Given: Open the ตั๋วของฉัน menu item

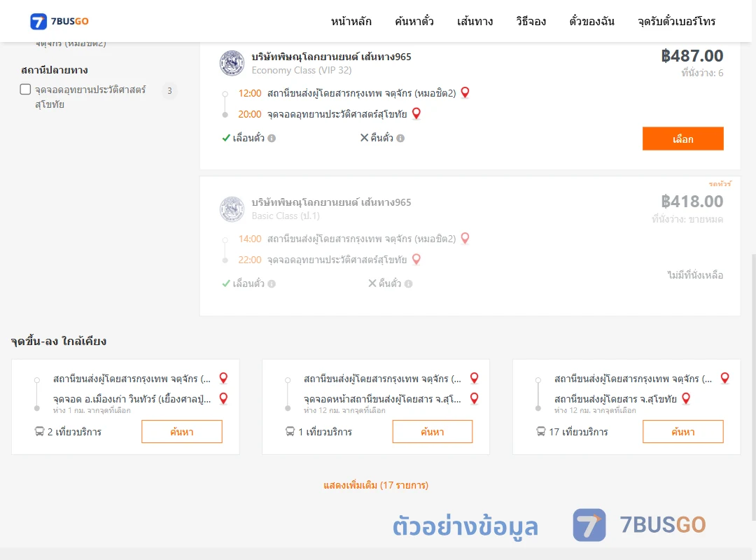Looking at the screenshot, I should pyautogui.click(x=591, y=21).
